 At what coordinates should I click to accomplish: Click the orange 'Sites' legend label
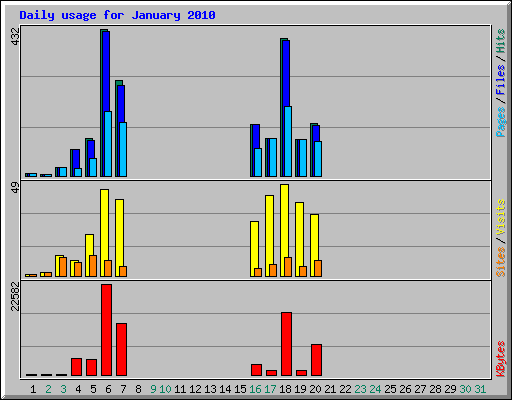click(x=500, y=262)
